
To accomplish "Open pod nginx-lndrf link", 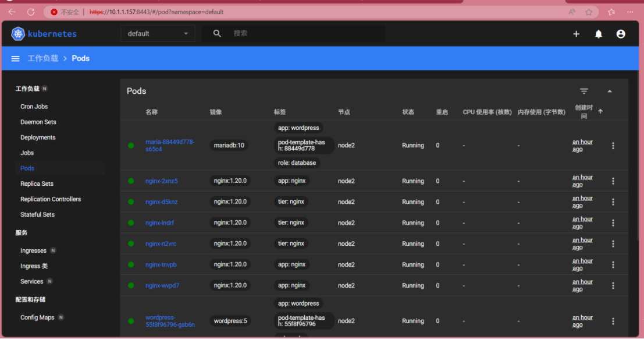I will pyautogui.click(x=159, y=223).
